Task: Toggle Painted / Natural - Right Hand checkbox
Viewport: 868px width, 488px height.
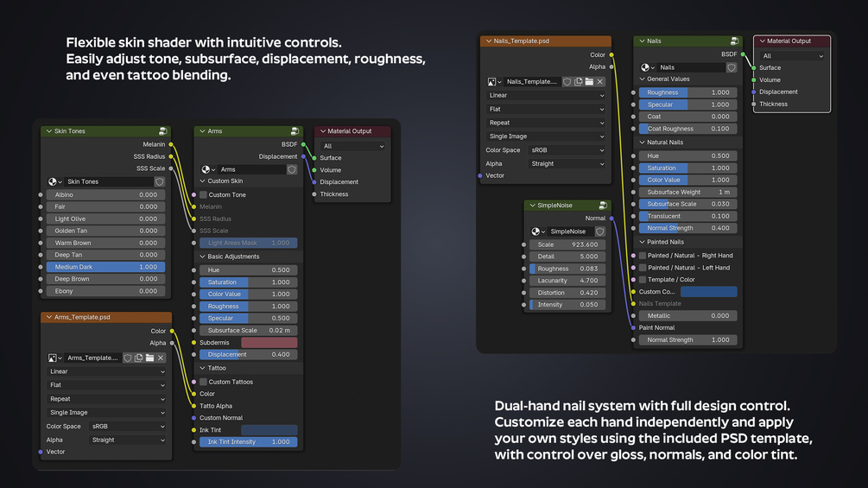Action: [643, 256]
